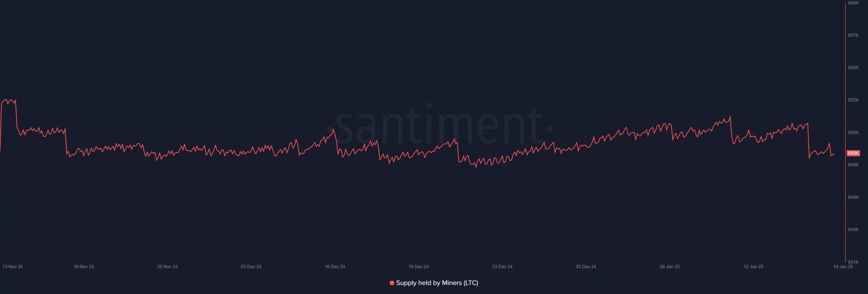Click the red legend square for Miners supply
Viewport: 868px width, 294px height.
click(x=392, y=283)
